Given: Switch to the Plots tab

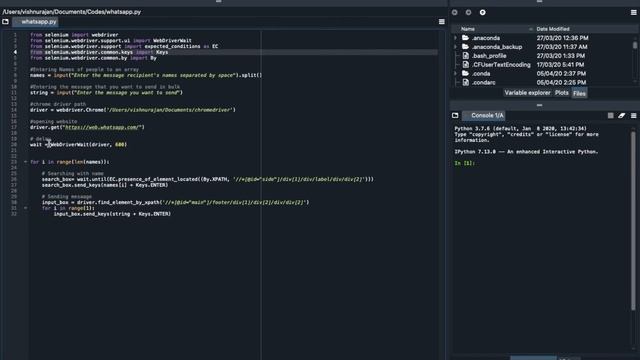Looking at the screenshot, I should (562, 93).
